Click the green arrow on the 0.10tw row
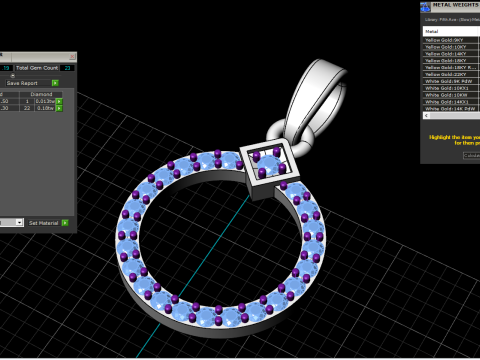The width and height of the screenshot is (480, 360). tap(59, 108)
